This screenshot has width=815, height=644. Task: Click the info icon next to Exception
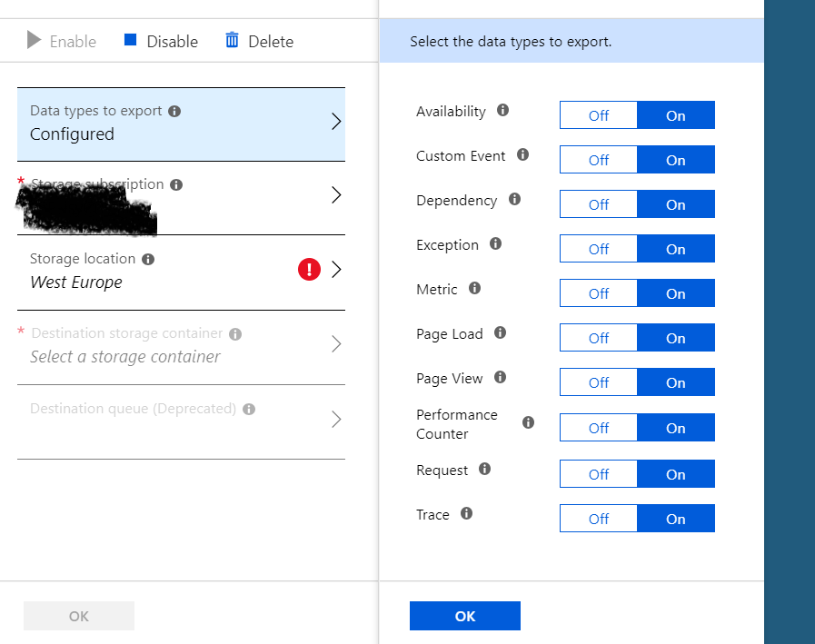495,244
